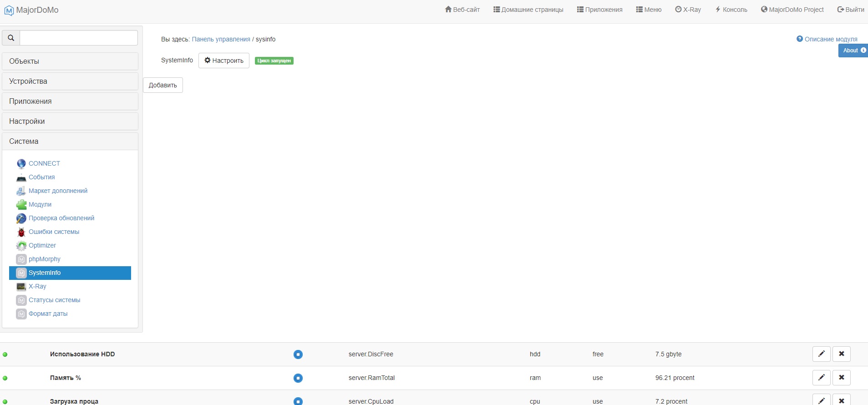
Task: Open the Модули puzzle icon
Action: pos(21,205)
